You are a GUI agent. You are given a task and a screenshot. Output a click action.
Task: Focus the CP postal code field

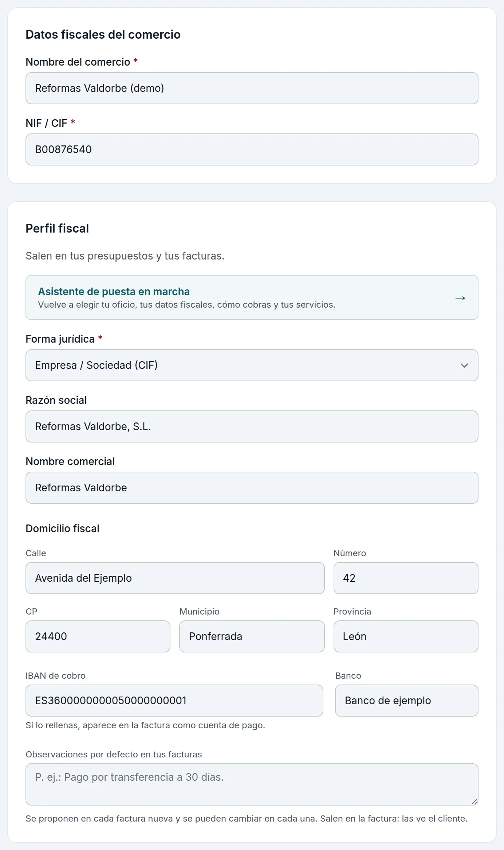[x=98, y=636]
